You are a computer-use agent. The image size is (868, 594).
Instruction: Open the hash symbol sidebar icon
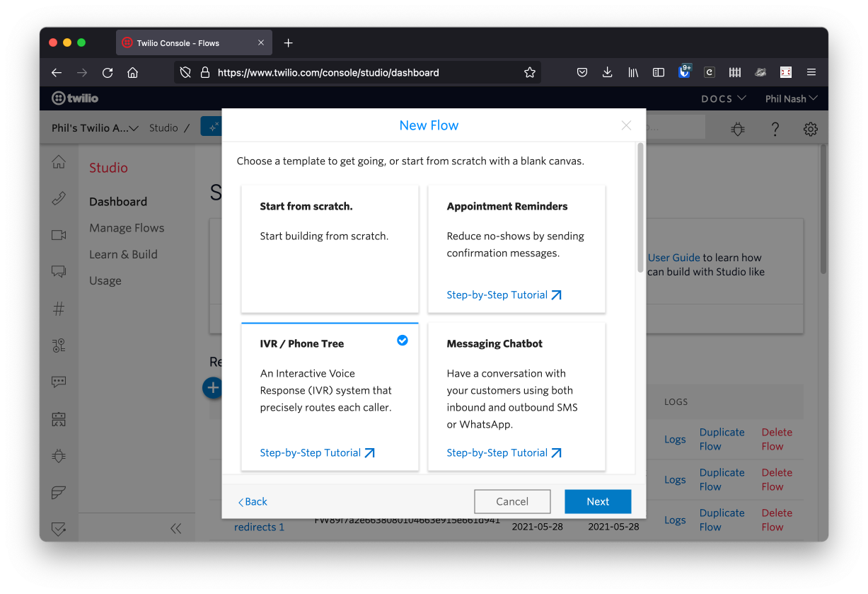tap(59, 309)
